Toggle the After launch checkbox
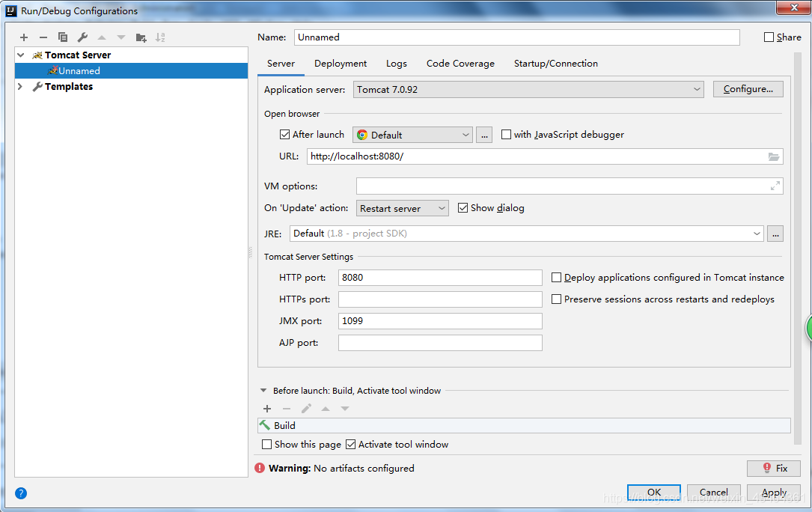Screen dimensions: 812x512 [284, 135]
